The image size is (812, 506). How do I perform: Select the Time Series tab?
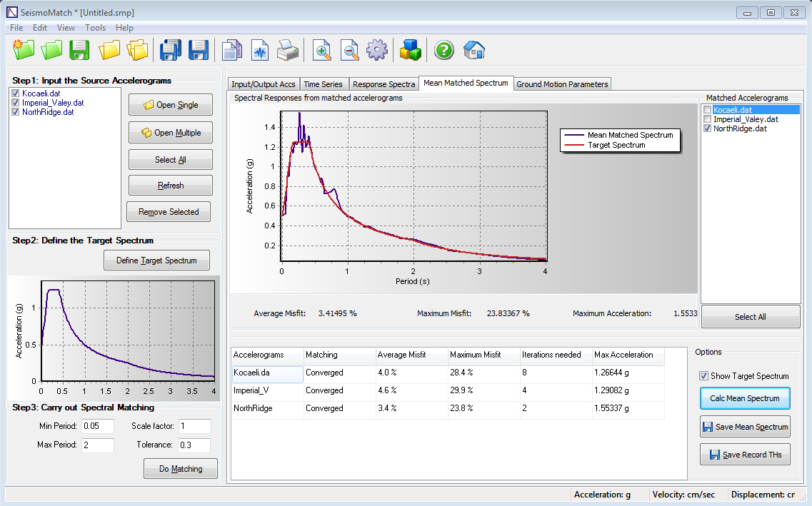(324, 84)
